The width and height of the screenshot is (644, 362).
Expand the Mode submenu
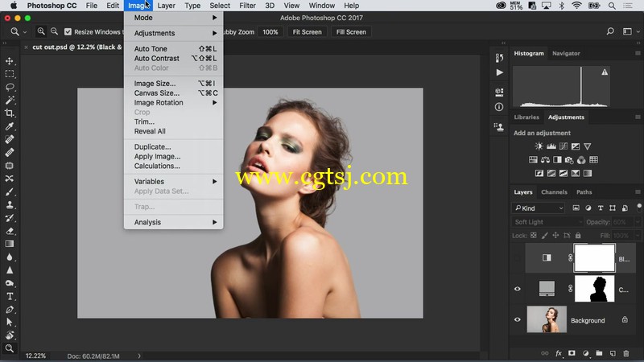click(x=174, y=18)
